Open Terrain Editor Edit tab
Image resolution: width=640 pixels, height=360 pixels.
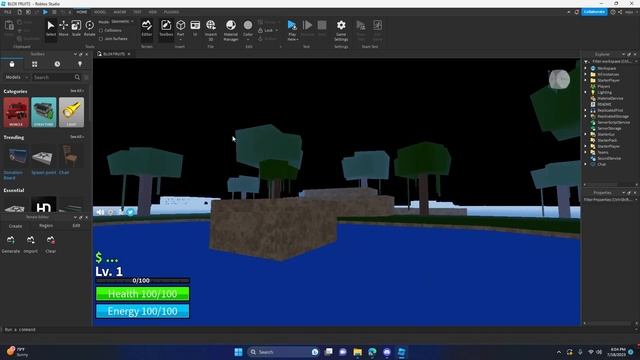(x=76, y=226)
